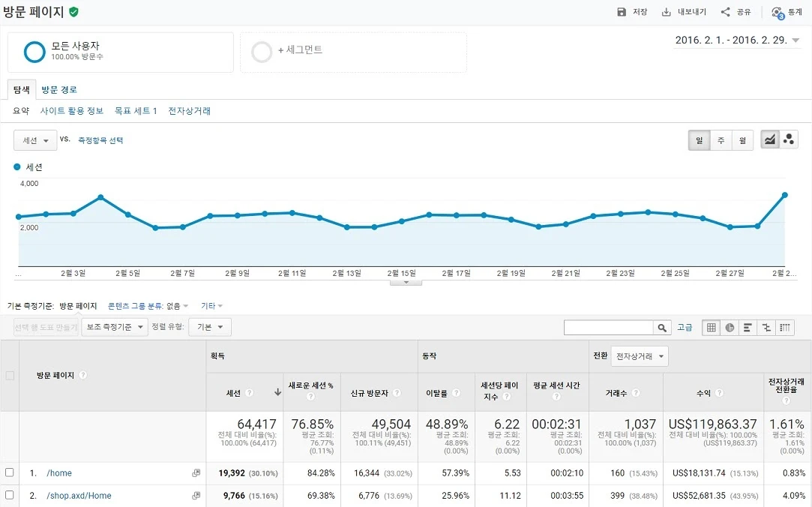Open the 목표 세트 1 sub-tab

[136, 110]
